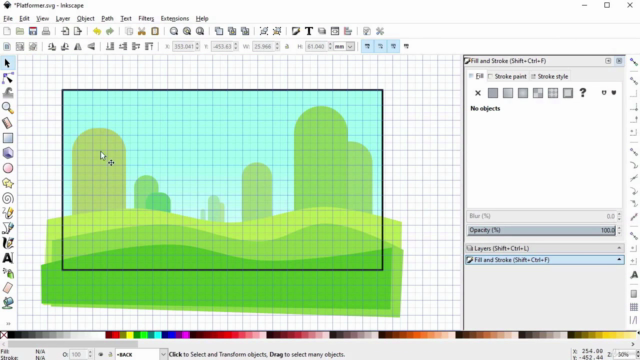Pick the yellow swatch in palette
This screenshot has width=640, height=360.
coord(130,335)
